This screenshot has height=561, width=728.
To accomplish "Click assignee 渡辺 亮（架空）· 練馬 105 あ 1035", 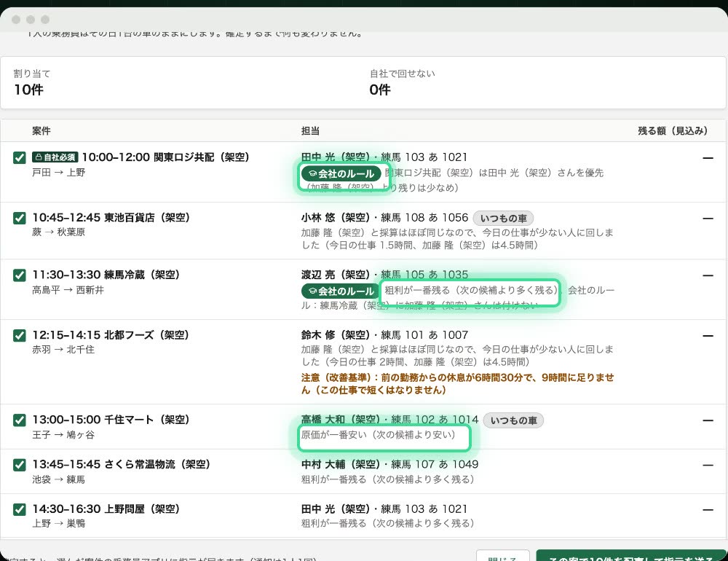I will click(384, 275).
